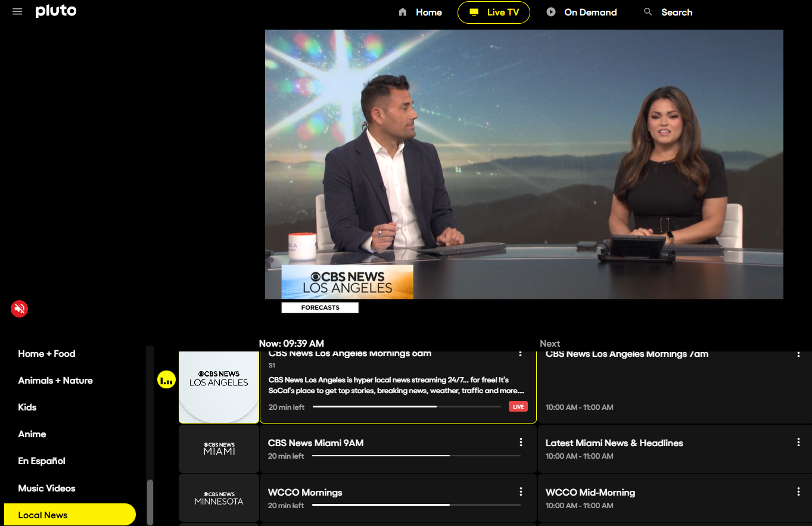Select En Español category
The width and height of the screenshot is (812, 526).
click(x=42, y=461)
